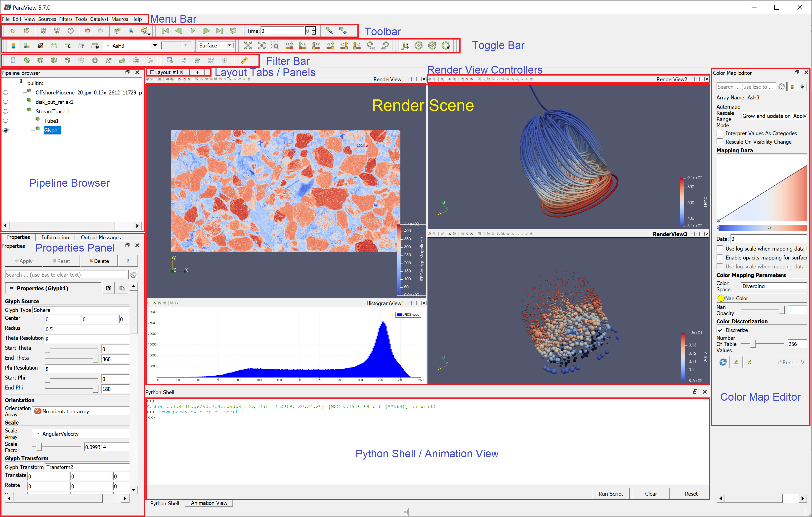
Task: Click the Apply button in Properties
Action: 23,261
